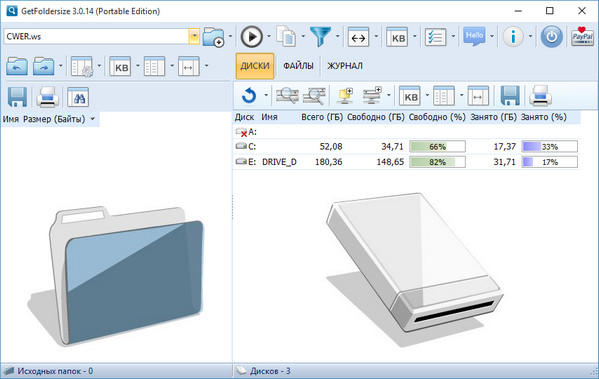Click the PayPal donate icon
Image resolution: width=599 pixels, height=379 pixels.
(x=582, y=37)
